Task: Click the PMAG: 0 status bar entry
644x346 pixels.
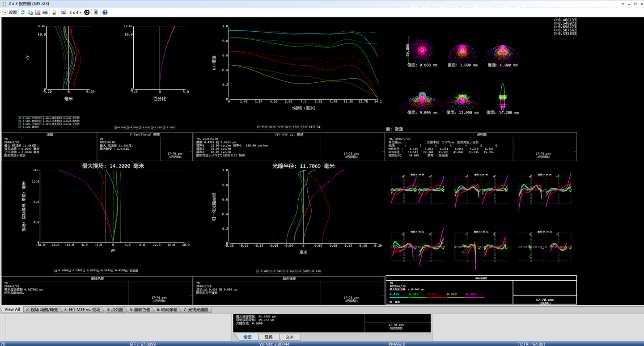Action: pyautogui.click(x=397, y=344)
